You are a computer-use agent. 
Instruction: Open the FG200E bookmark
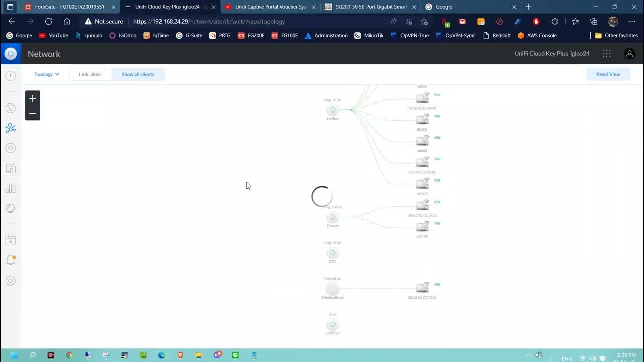[x=251, y=36]
